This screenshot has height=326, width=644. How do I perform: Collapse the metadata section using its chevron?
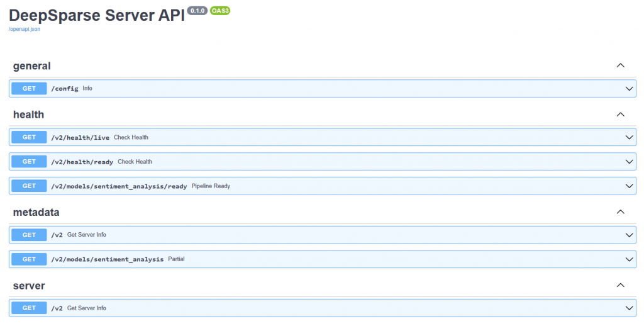click(x=620, y=211)
